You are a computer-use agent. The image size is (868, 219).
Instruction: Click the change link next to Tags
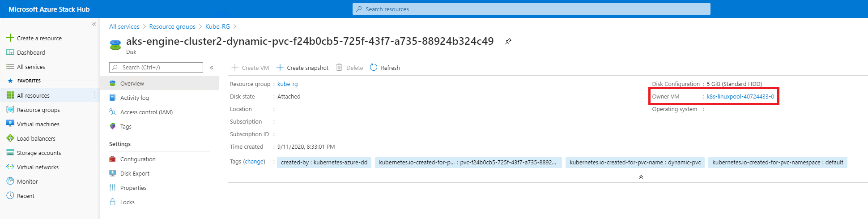pyautogui.click(x=254, y=162)
